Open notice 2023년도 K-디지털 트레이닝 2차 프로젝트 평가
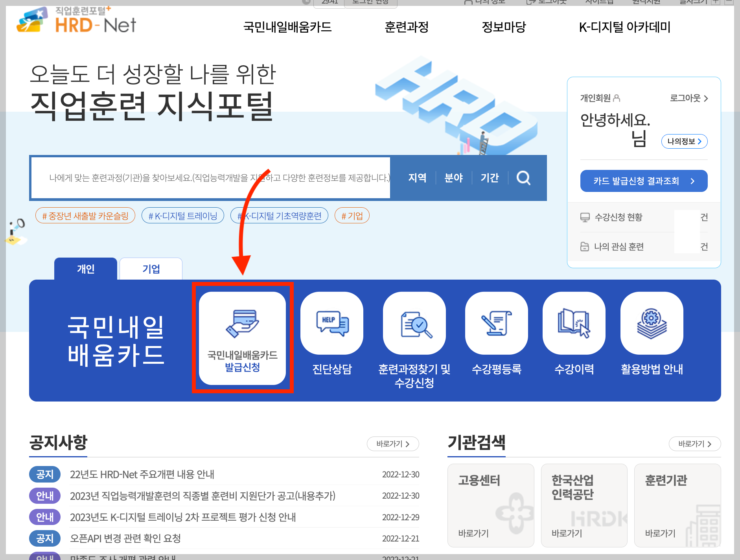The height and width of the screenshot is (560, 740). pyautogui.click(x=183, y=517)
